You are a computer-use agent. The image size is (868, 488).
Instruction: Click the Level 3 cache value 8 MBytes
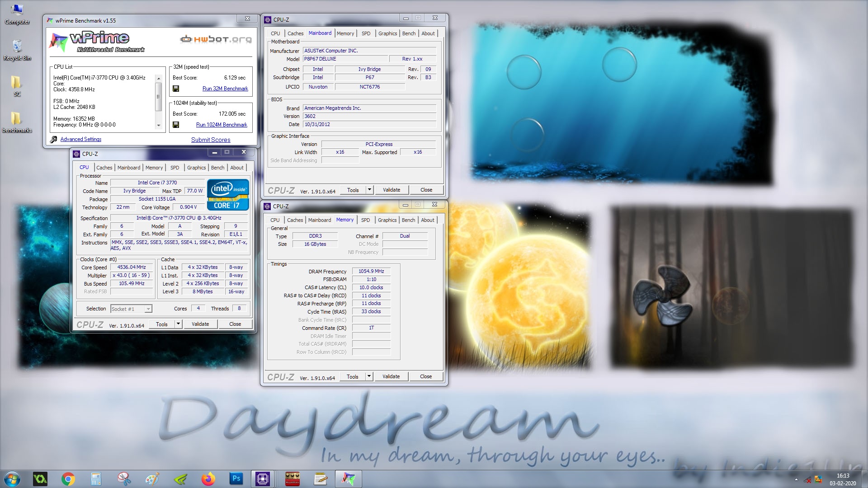pyautogui.click(x=203, y=291)
